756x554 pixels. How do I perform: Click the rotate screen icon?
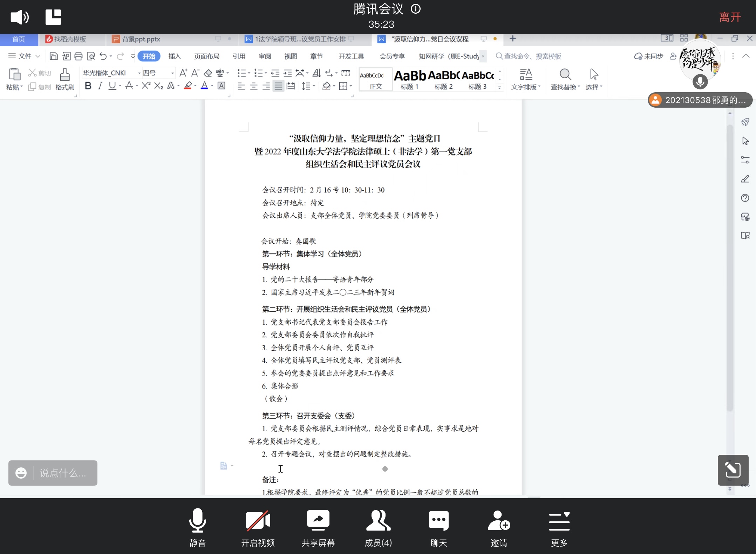733,470
